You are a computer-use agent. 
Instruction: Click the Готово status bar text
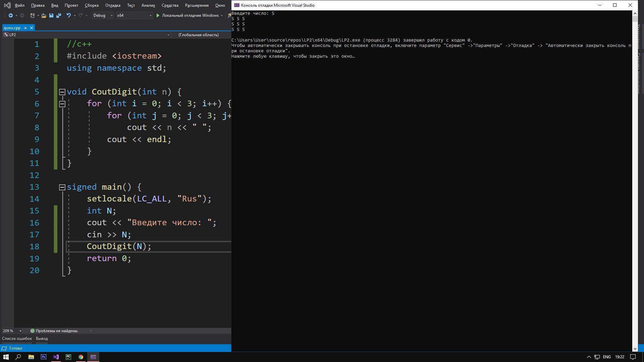point(16,348)
